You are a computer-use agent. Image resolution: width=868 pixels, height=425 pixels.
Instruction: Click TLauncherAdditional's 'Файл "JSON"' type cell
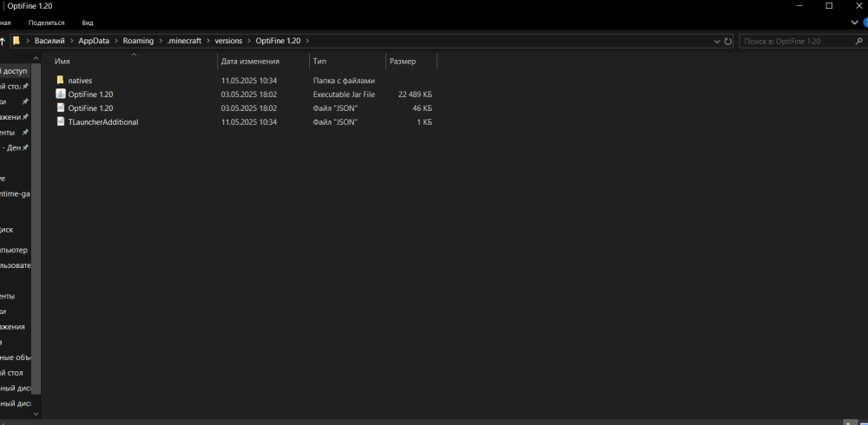(x=335, y=122)
